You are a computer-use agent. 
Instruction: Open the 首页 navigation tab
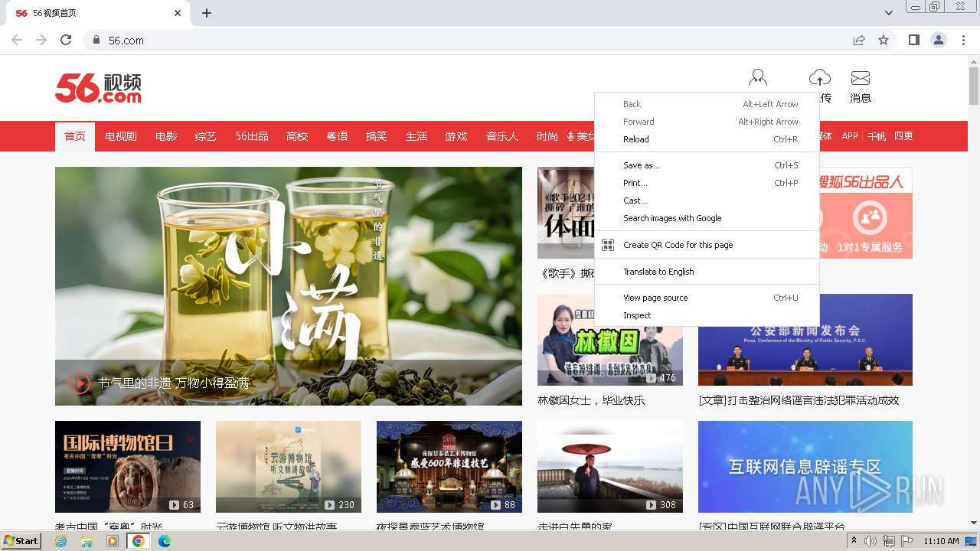tap(75, 136)
